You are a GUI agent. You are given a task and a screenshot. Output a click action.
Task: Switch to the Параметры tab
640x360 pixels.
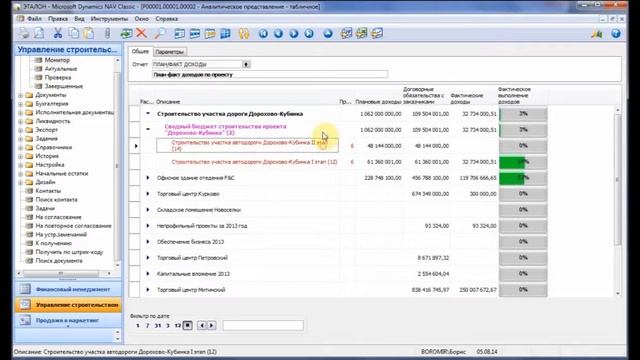pyautogui.click(x=170, y=52)
